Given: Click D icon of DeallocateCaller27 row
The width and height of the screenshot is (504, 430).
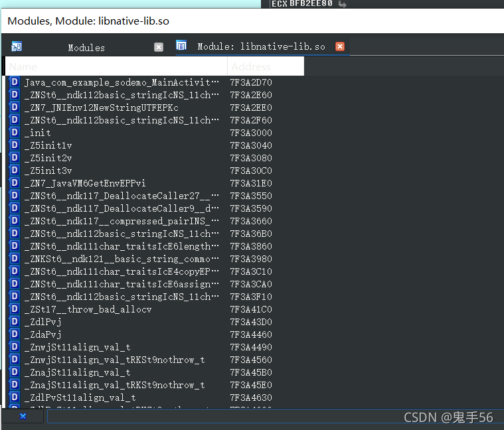Looking at the screenshot, I should pos(15,196).
